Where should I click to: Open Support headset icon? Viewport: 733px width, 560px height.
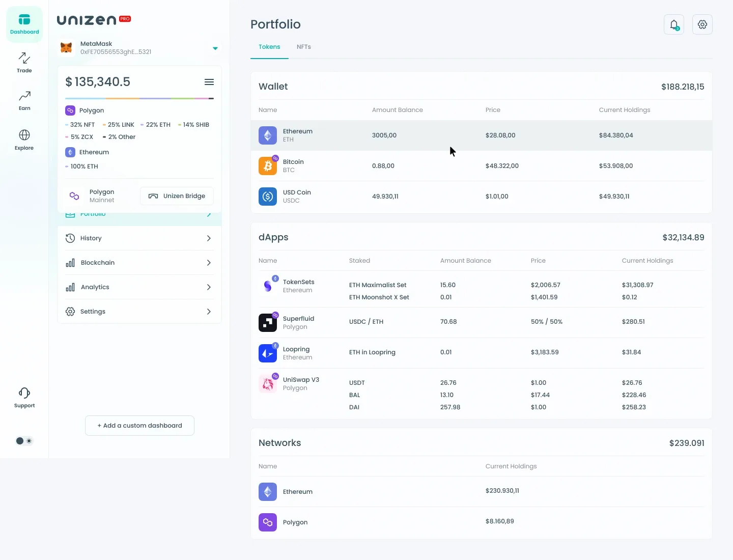point(24,393)
